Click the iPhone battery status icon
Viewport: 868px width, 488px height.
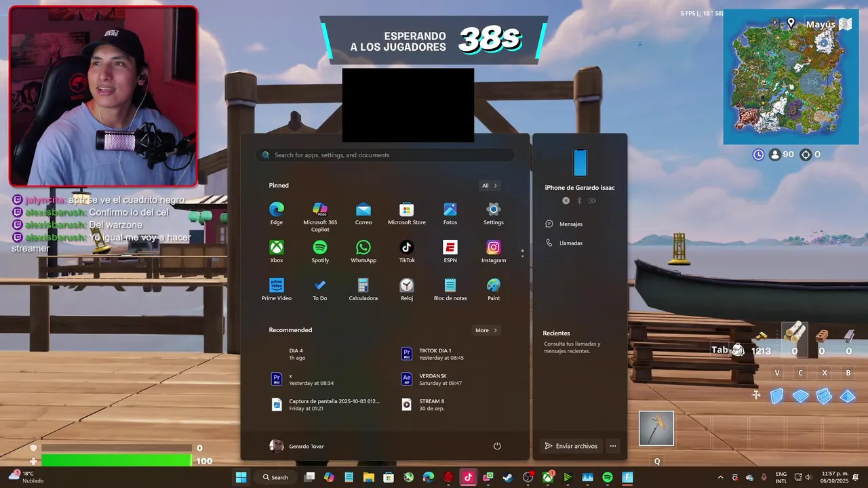tap(592, 201)
